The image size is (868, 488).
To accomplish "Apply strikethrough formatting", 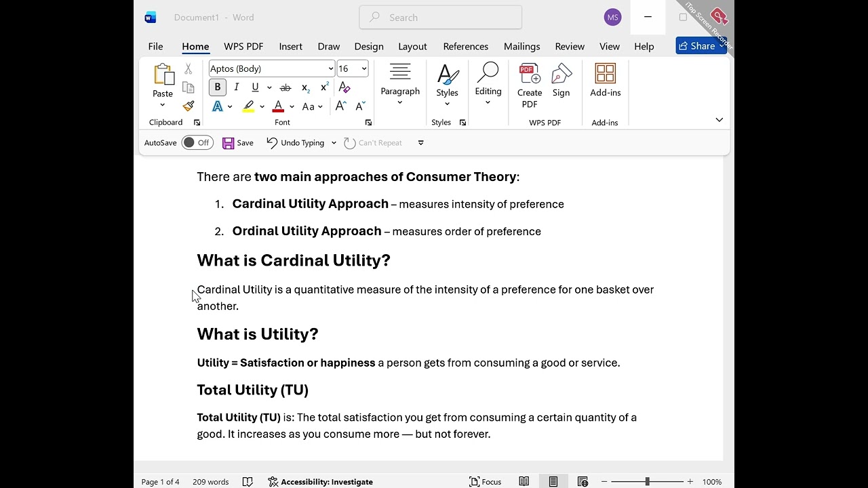I will pos(285,87).
